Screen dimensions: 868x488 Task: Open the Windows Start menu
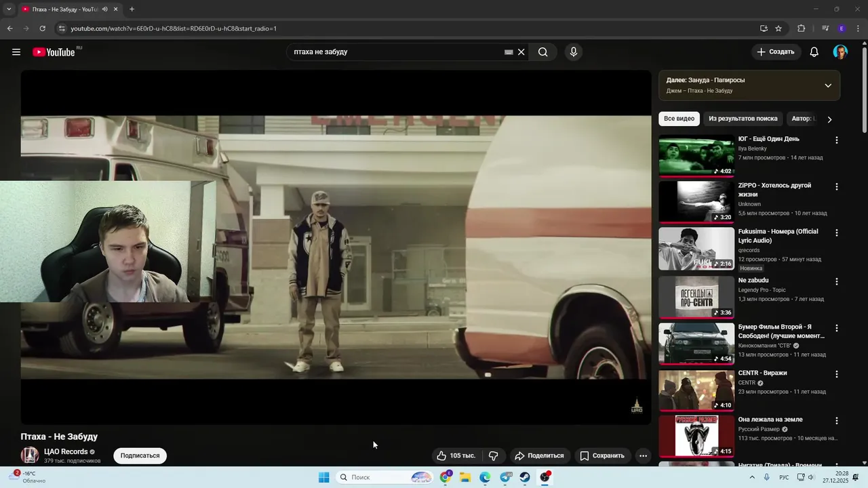(324, 477)
